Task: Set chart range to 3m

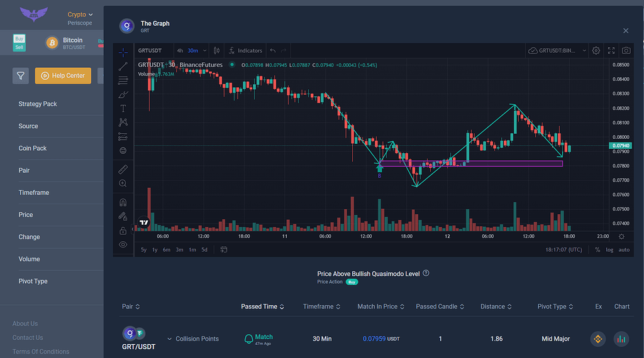Action: tap(179, 249)
